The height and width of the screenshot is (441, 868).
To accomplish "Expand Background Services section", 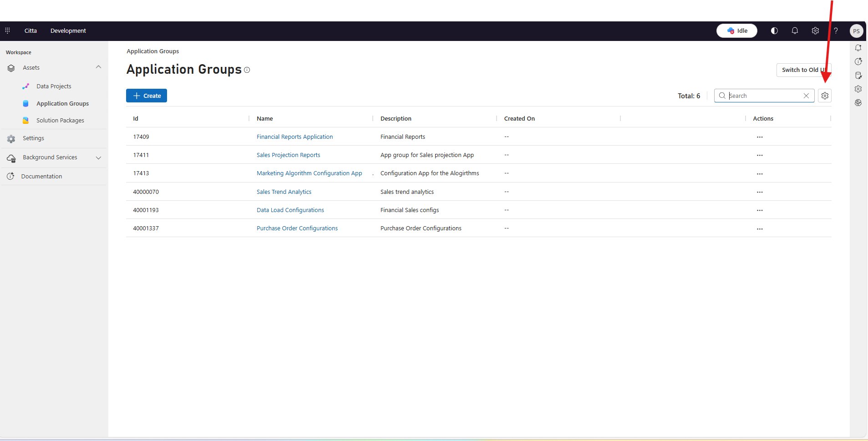I will coord(98,157).
